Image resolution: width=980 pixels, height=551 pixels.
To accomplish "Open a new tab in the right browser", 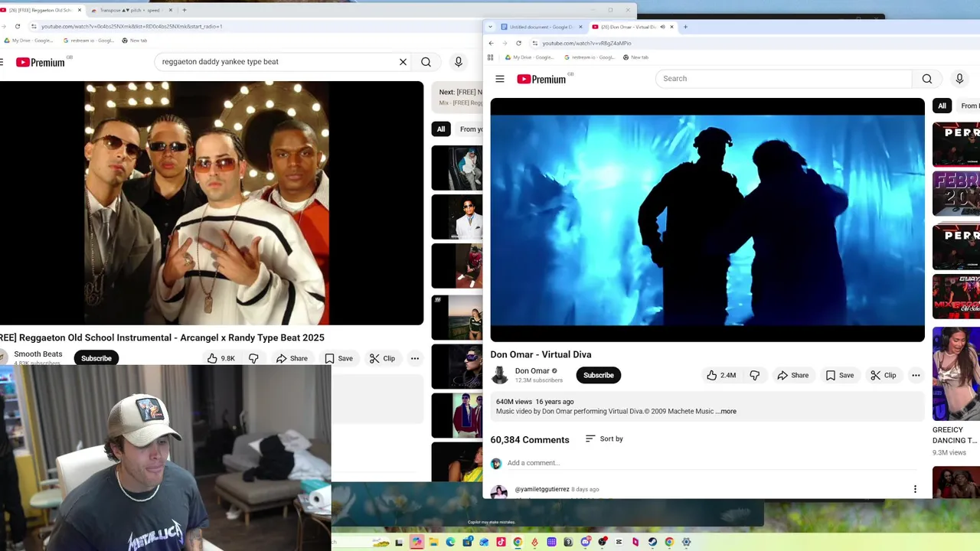I will pos(685,27).
